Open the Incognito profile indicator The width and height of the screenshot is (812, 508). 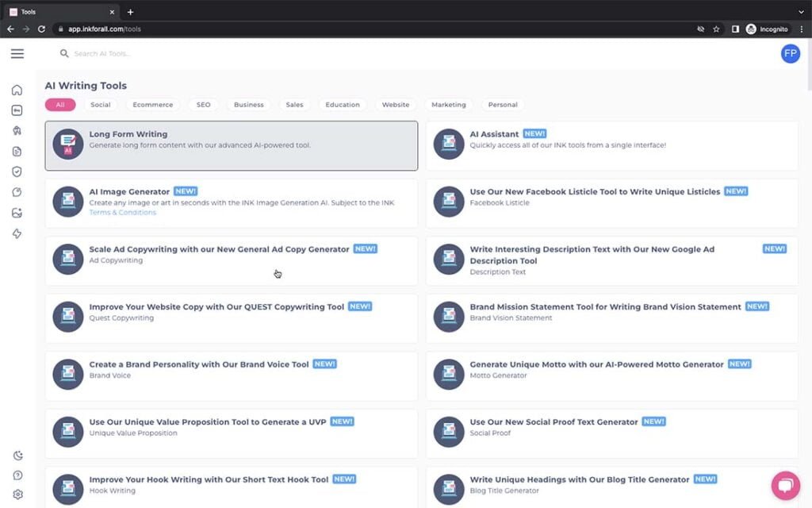click(767, 29)
